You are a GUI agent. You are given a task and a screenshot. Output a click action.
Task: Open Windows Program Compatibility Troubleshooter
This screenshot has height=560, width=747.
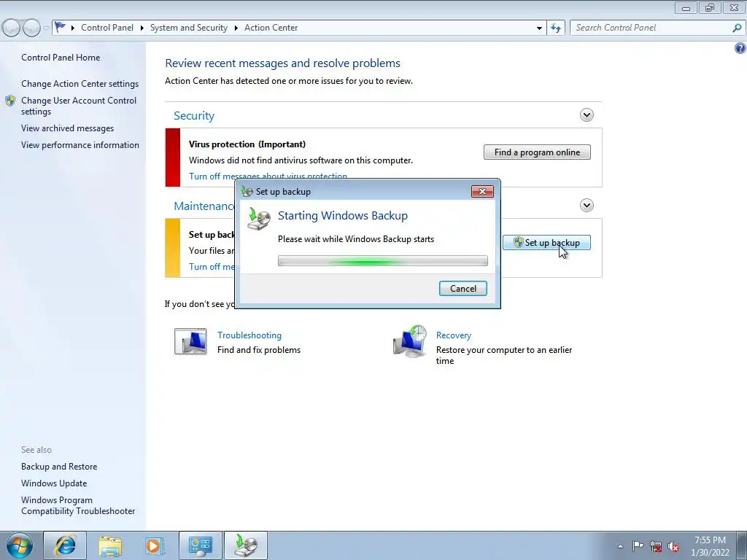click(x=78, y=505)
